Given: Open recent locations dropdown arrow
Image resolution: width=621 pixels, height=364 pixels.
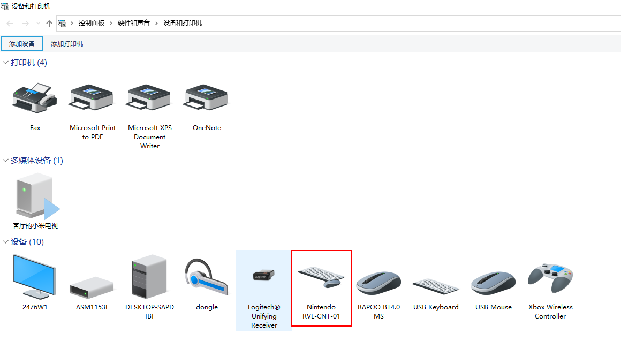Looking at the screenshot, I should point(38,24).
